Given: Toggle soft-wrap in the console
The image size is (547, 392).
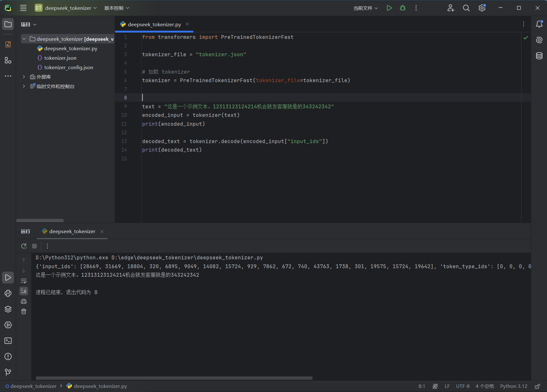Looking at the screenshot, I should pos(24,281).
